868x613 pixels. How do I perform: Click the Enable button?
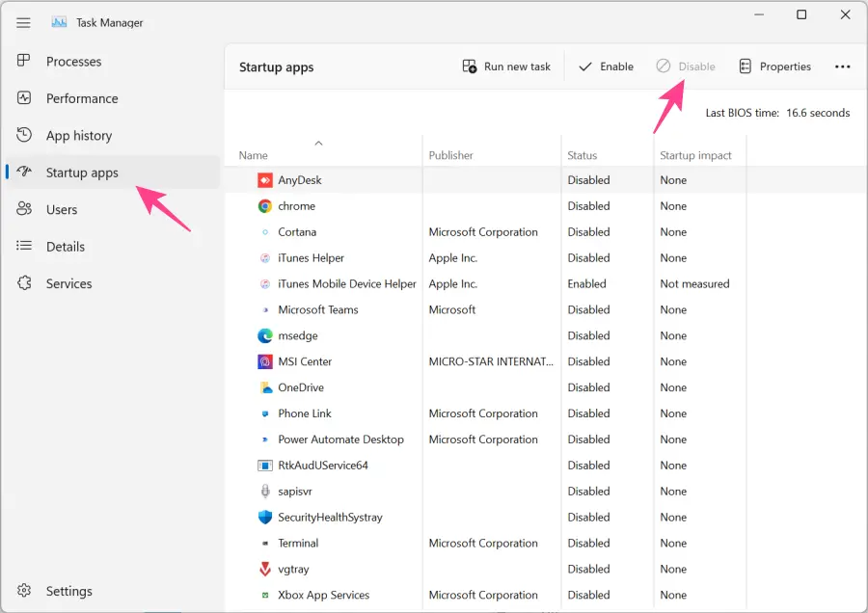point(607,67)
